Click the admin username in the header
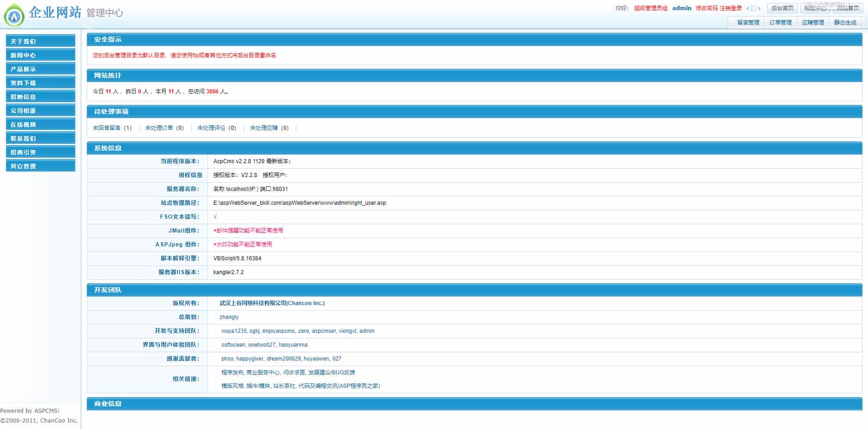Image resolution: width=868 pixels, height=429 pixels. (682, 8)
